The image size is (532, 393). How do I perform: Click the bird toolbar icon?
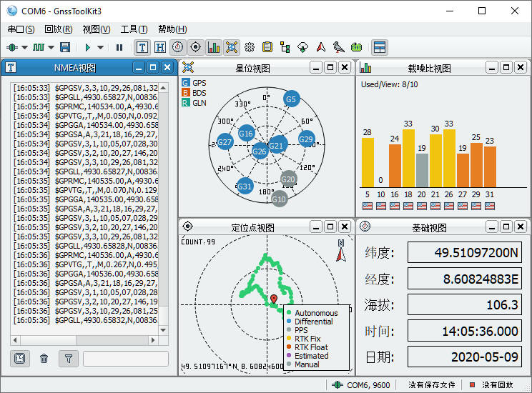(338, 47)
